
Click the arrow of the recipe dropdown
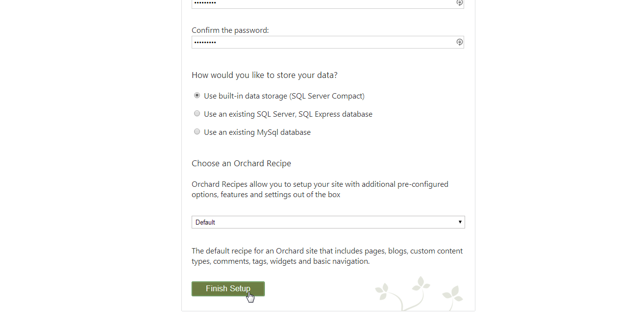pos(460,222)
